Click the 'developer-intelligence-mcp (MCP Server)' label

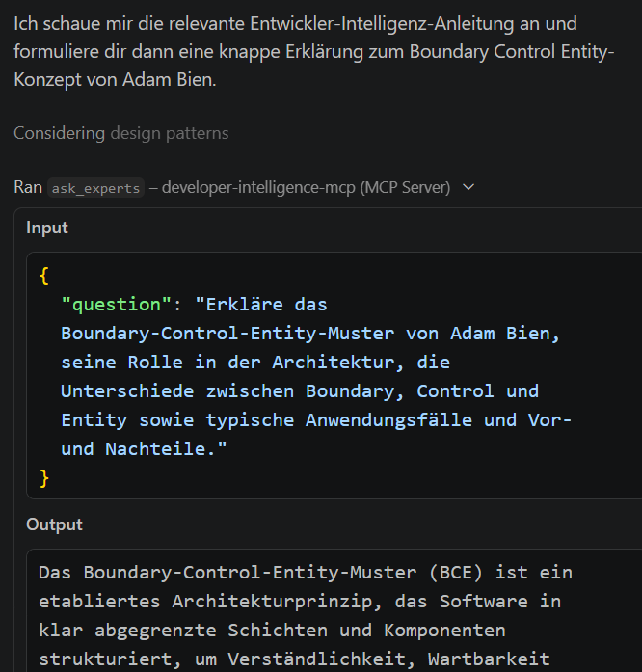click(306, 187)
